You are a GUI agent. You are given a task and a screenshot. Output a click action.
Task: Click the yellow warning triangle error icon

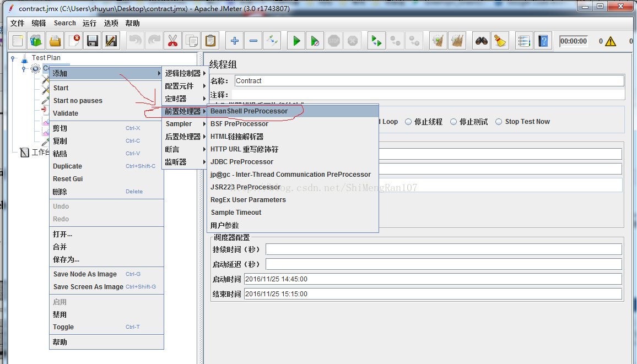(610, 41)
